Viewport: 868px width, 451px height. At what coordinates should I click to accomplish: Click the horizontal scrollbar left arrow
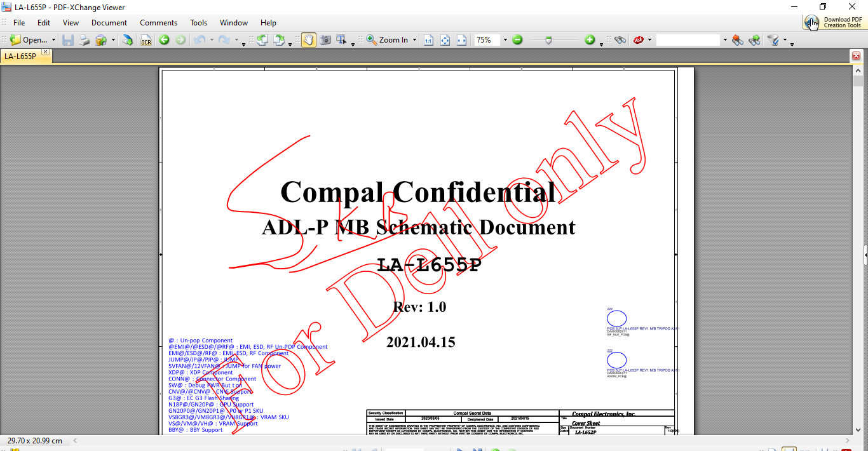click(x=75, y=440)
